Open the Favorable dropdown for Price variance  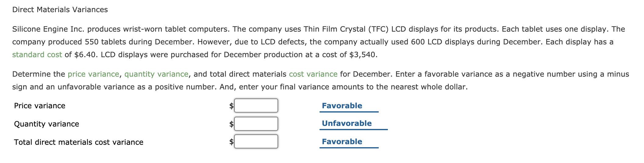tap(349, 106)
